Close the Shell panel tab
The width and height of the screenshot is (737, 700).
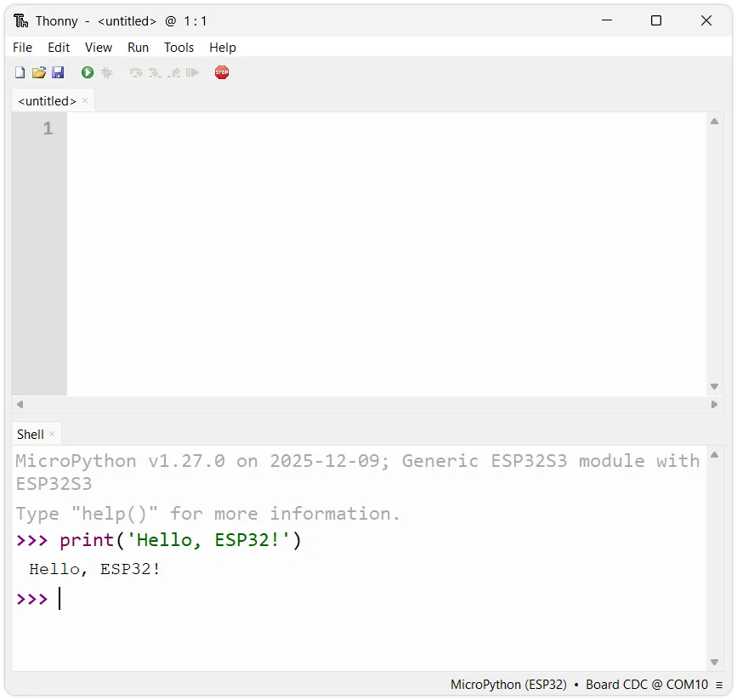(52, 435)
